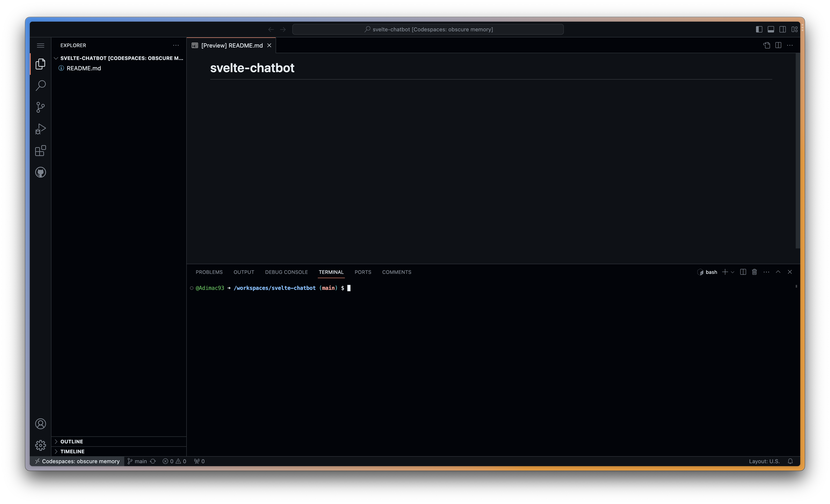Open Explorer Views and More Actions menu
The image size is (830, 504).
(x=176, y=45)
